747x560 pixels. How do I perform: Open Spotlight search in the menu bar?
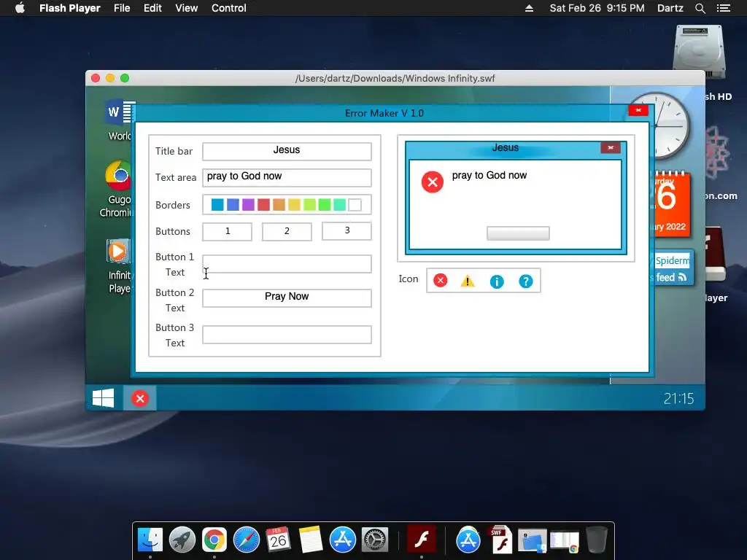700,8
